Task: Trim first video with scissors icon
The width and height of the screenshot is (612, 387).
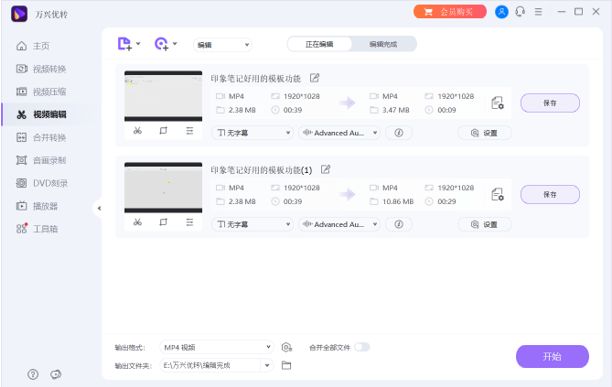Action: (x=137, y=131)
